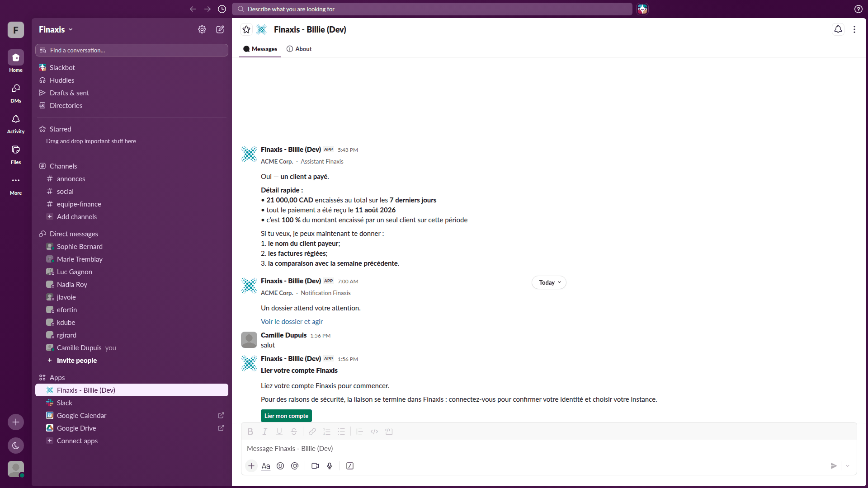Collapse the Starred section

point(60,129)
